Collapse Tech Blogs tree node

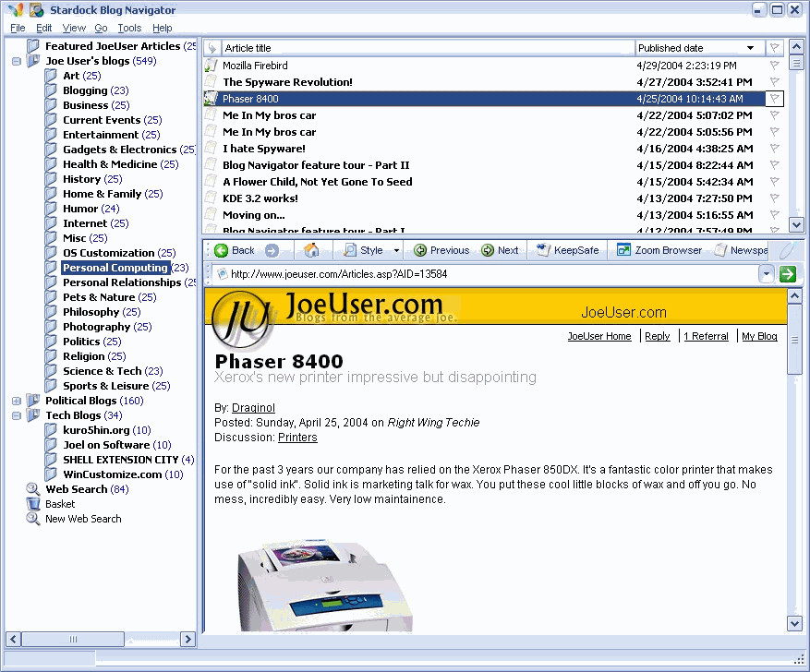[17, 415]
